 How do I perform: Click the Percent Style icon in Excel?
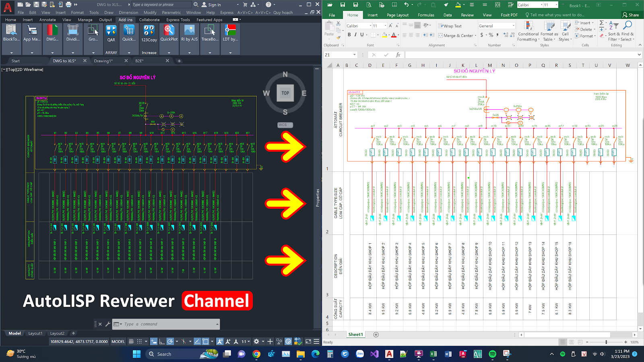[x=491, y=35]
